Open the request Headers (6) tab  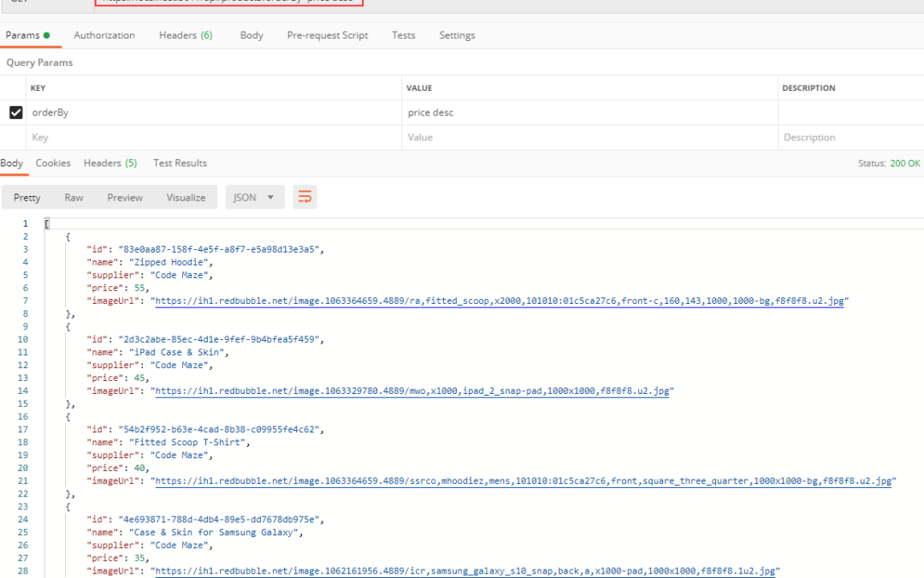pyautogui.click(x=186, y=35)
